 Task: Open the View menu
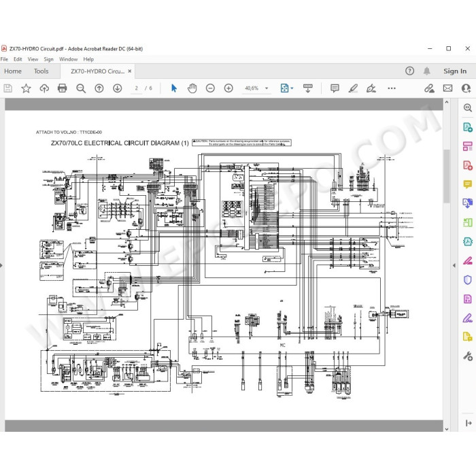pos(33,59)
